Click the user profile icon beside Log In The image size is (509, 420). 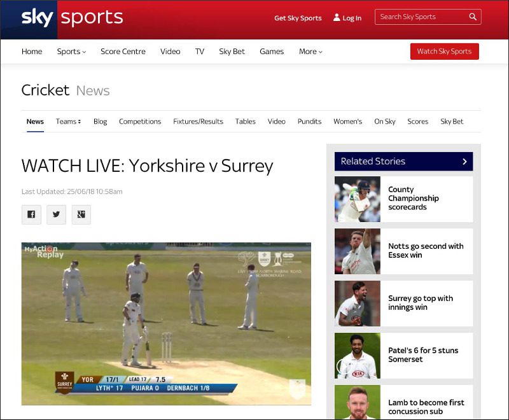337,18
